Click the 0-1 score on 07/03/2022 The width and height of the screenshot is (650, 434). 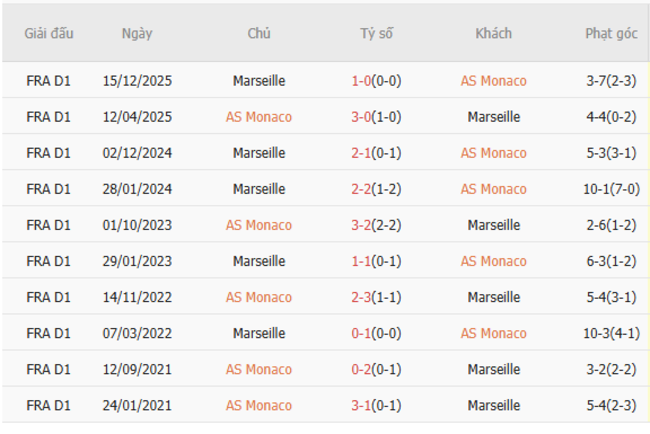(x=361, y=333)
